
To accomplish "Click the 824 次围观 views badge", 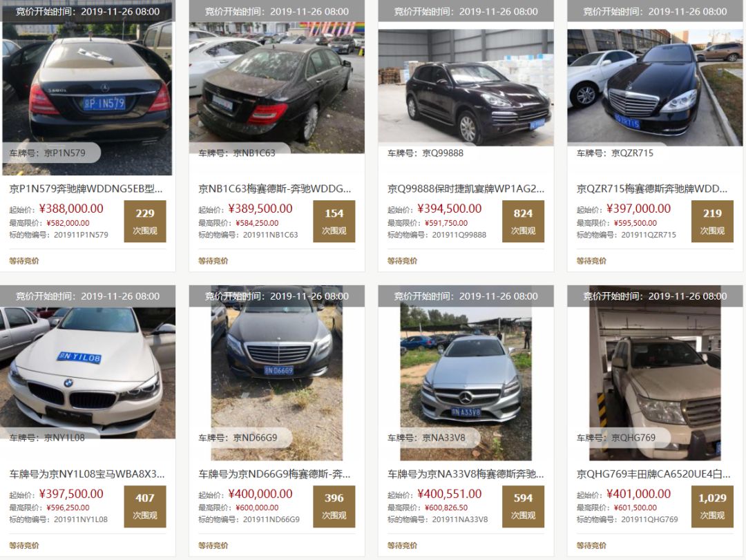I will coord(523,221).
